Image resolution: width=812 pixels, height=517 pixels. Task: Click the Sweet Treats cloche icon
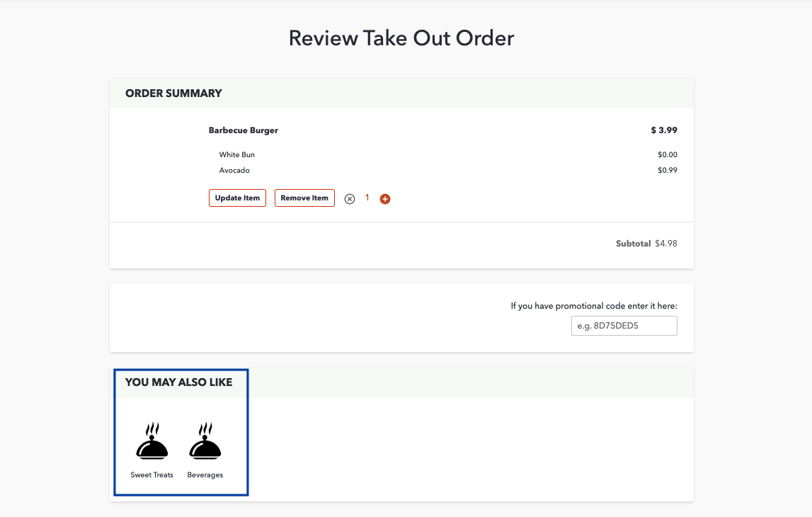click(151, 442)
